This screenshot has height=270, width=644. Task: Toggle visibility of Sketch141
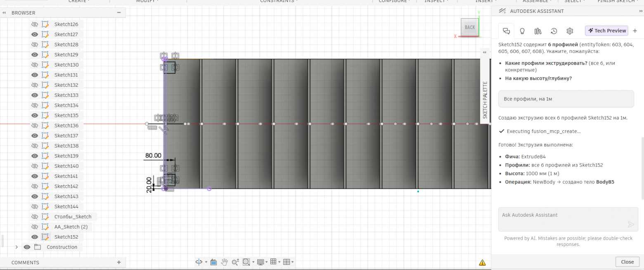pos(35,176)
